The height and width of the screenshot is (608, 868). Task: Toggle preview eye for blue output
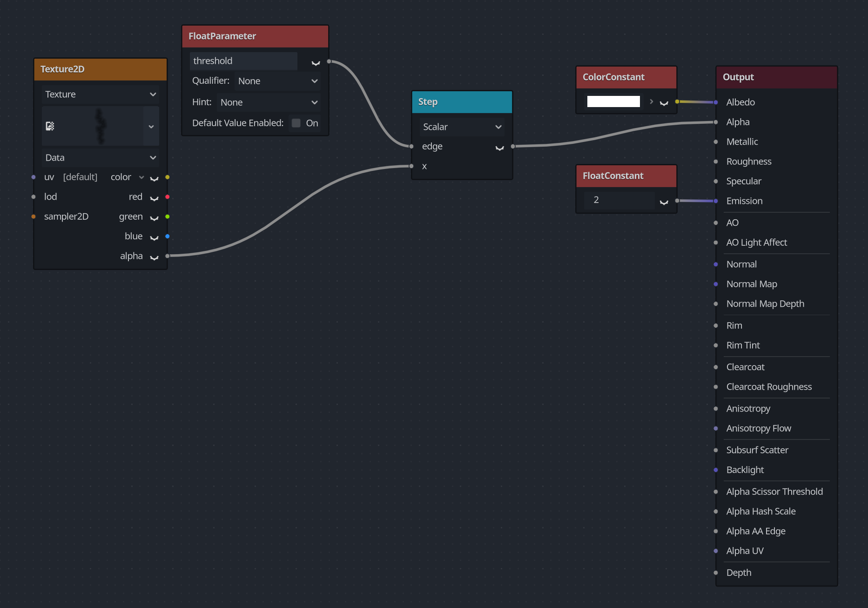(x=155, y=237)
